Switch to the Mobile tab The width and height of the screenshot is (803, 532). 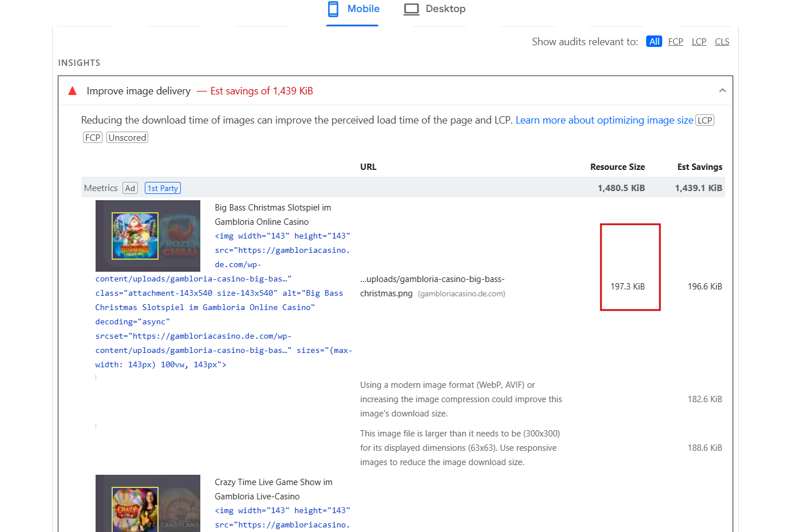pyautogui.click(x=353, y=9)
